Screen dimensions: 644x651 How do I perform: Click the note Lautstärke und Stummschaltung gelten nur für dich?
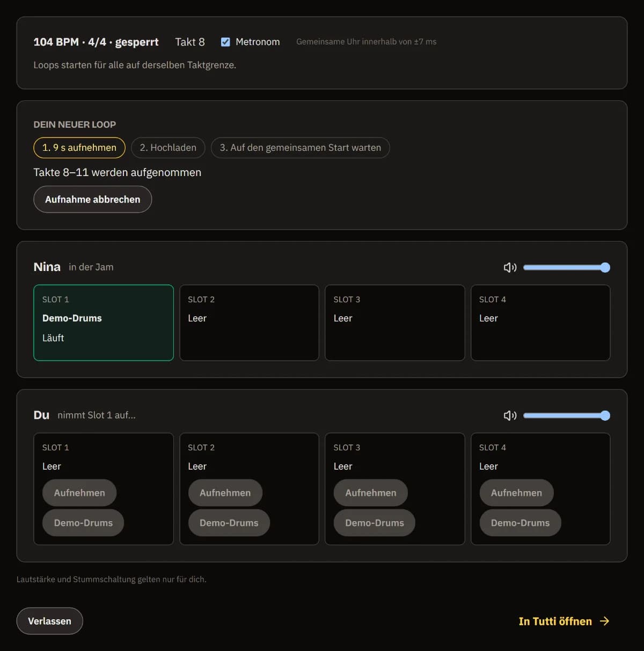[x=112, y=580]
